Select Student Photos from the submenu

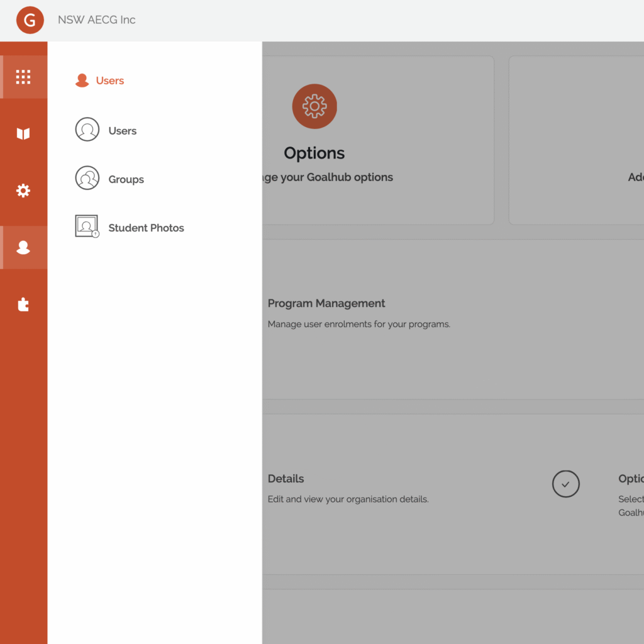pyautogui.click(x=146, y=228)
